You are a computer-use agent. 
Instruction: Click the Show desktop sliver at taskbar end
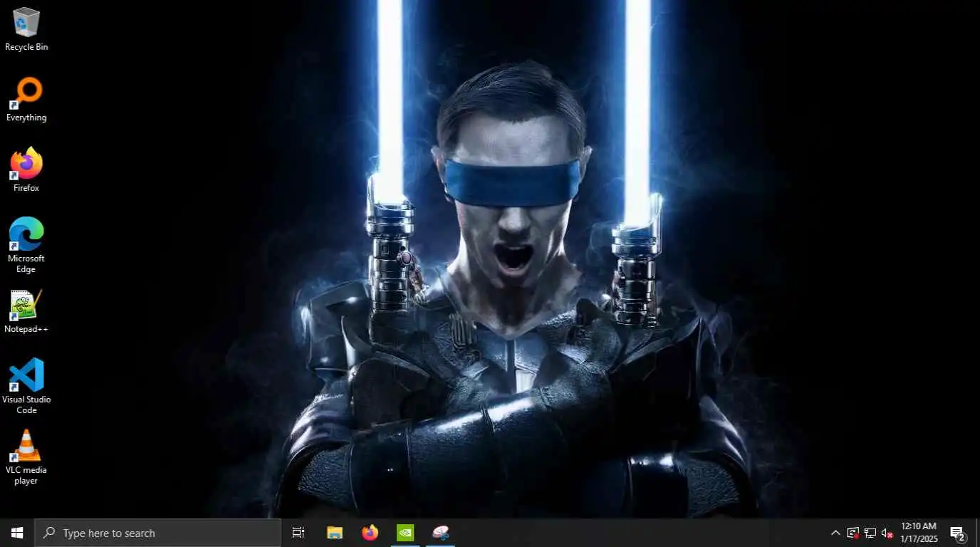coord(978,533)
